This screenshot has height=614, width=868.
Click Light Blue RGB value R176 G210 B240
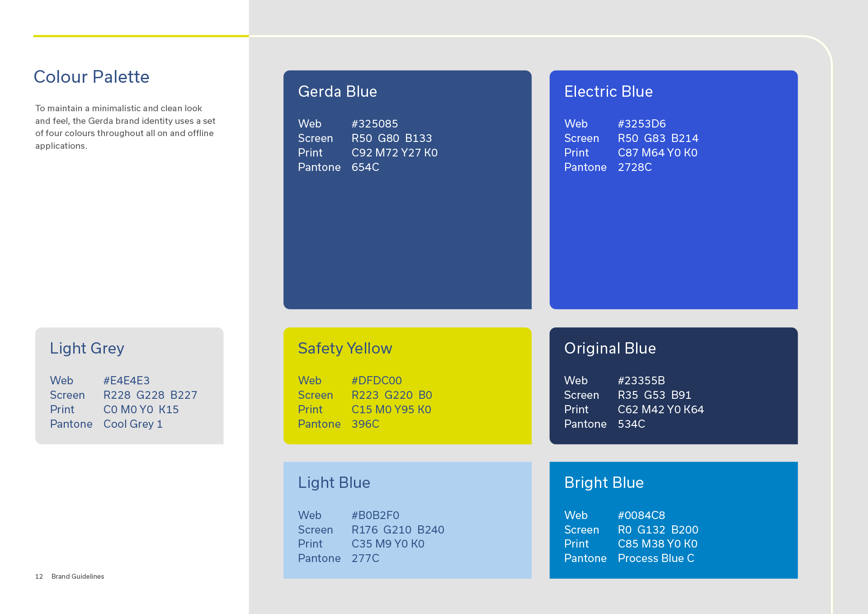(x=397, y=529)
